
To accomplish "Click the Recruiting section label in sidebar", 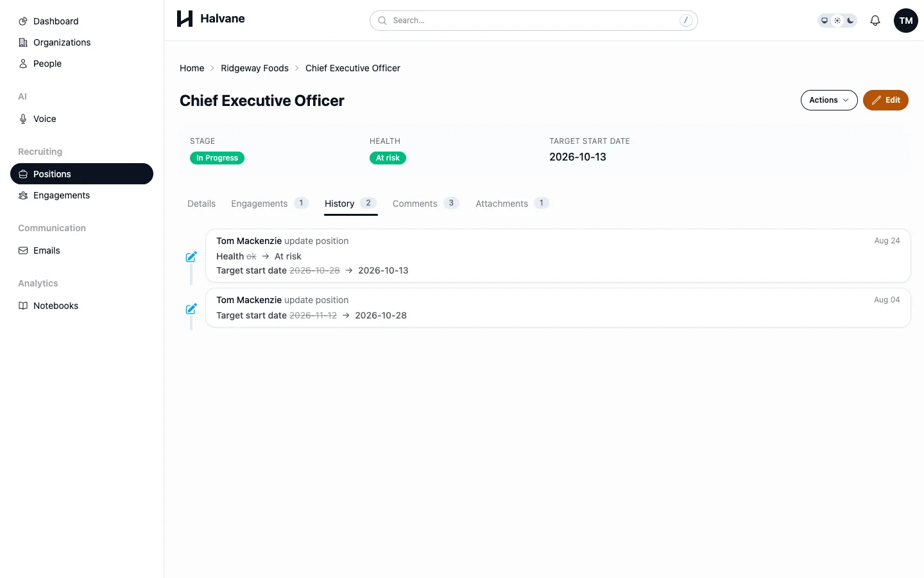I will (40, 152).
